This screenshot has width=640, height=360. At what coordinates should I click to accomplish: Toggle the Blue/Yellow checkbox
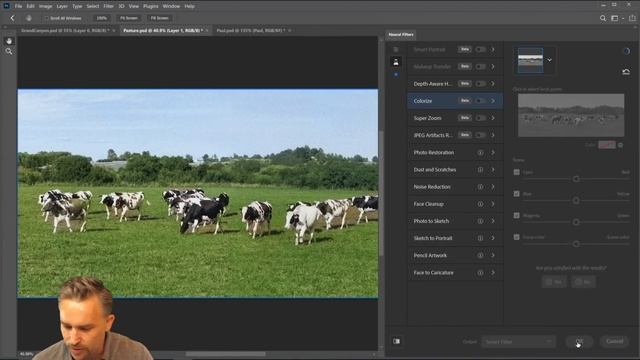tap(517, 194)
